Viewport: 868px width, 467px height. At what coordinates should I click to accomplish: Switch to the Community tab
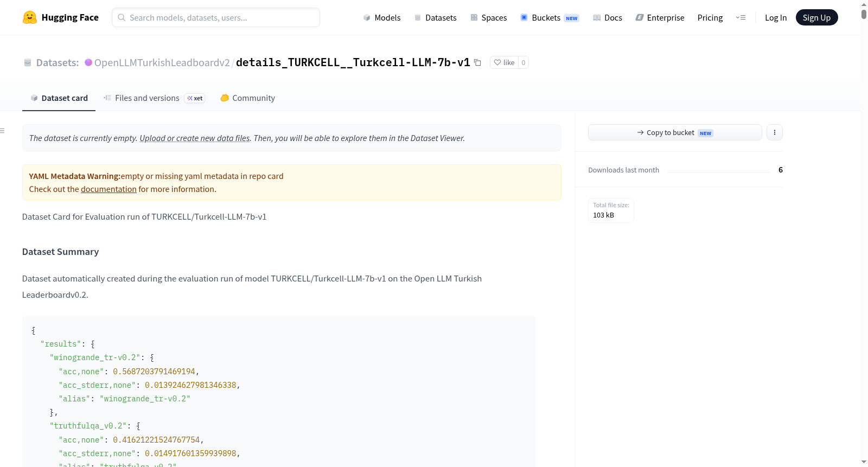247,98
